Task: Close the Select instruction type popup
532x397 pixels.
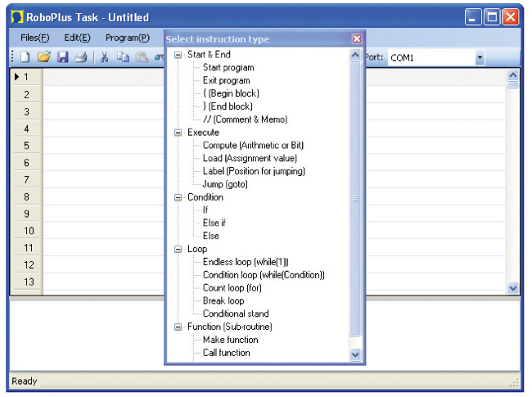Action: [x=357, y=39]
